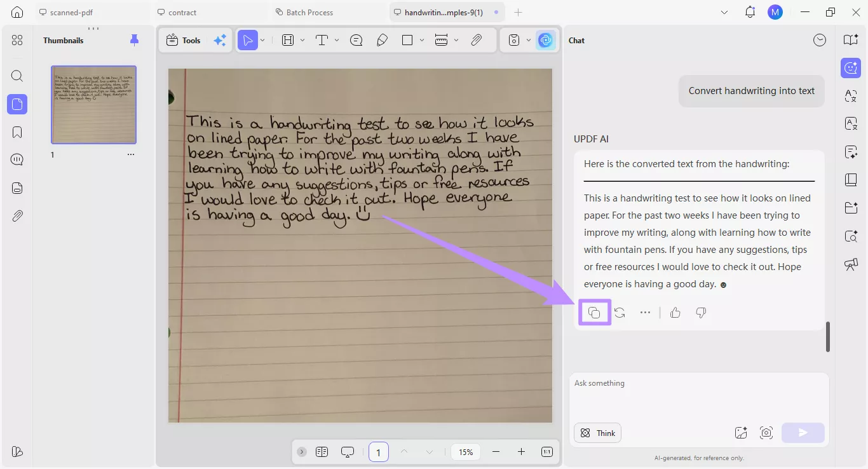Click the Convert handwriting into text prompt
Viewport: 868px width, 469px height.
[x=751, y=90]
